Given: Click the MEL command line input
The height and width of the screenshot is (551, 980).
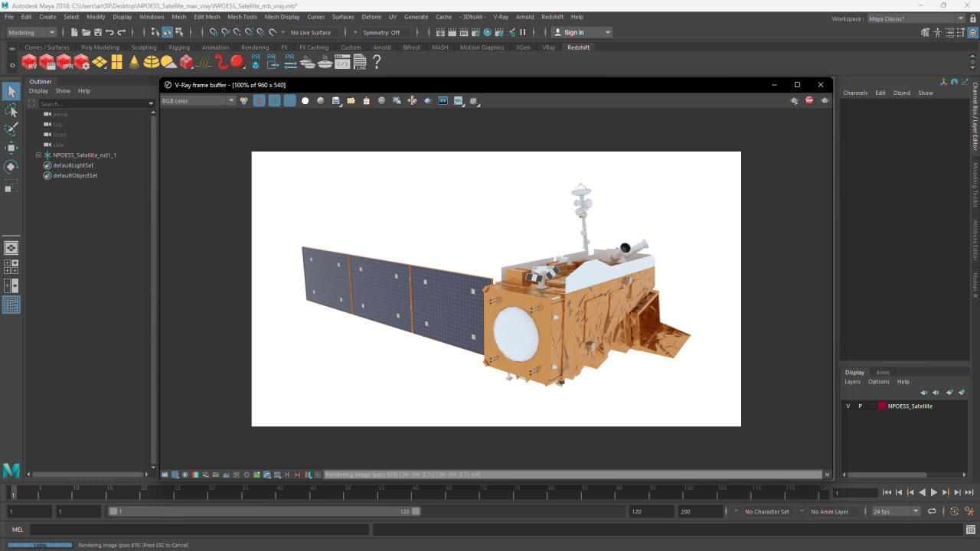Looking at the screenshot, I should (x=199, y=530).
